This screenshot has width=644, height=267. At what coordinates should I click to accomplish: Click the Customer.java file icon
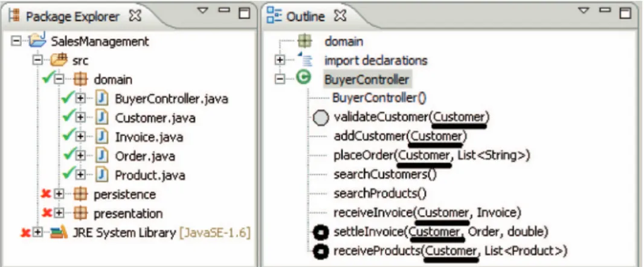[x=101, y=118]
